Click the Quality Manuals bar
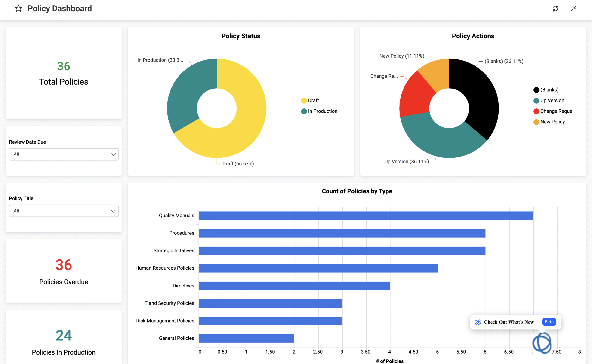The image size is (592, 364). [366, 216]
